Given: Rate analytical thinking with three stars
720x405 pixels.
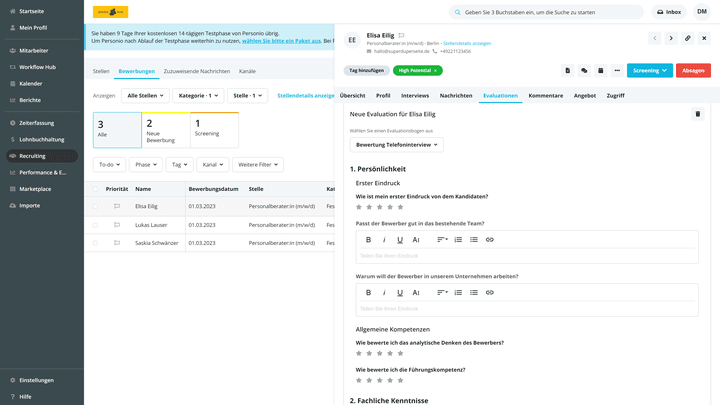Looking at the screenshot, I should tap(379, 353).
